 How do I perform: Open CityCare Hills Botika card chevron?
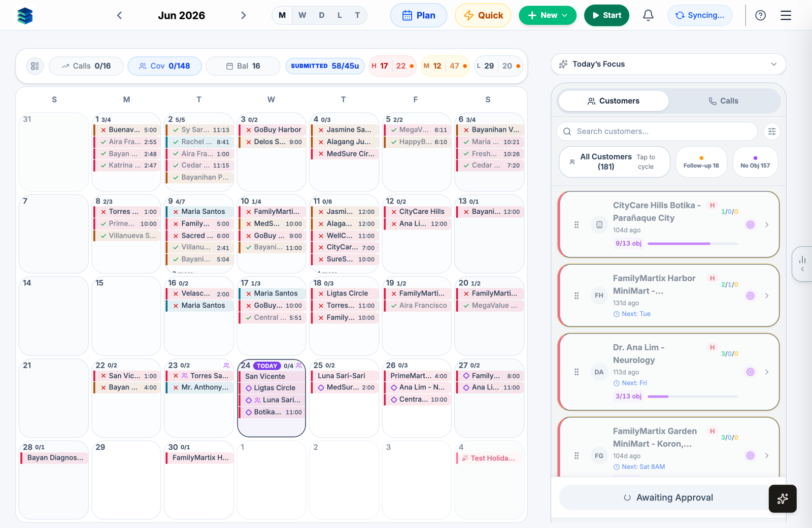[767, 224]
